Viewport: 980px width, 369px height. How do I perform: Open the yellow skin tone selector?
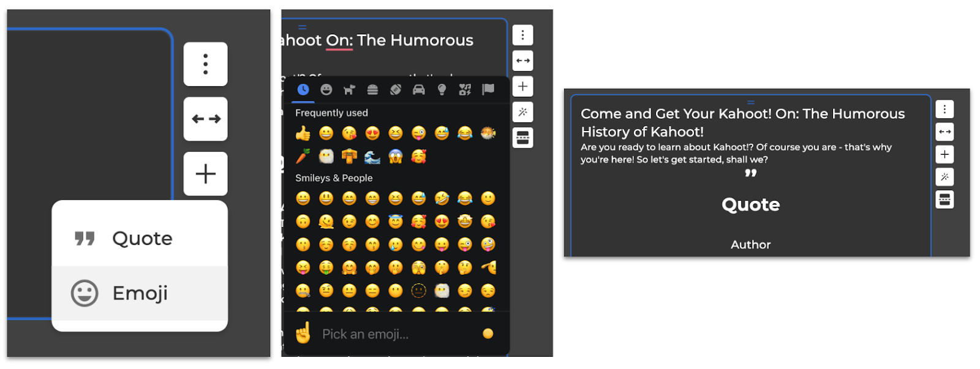tap(488, 334)
